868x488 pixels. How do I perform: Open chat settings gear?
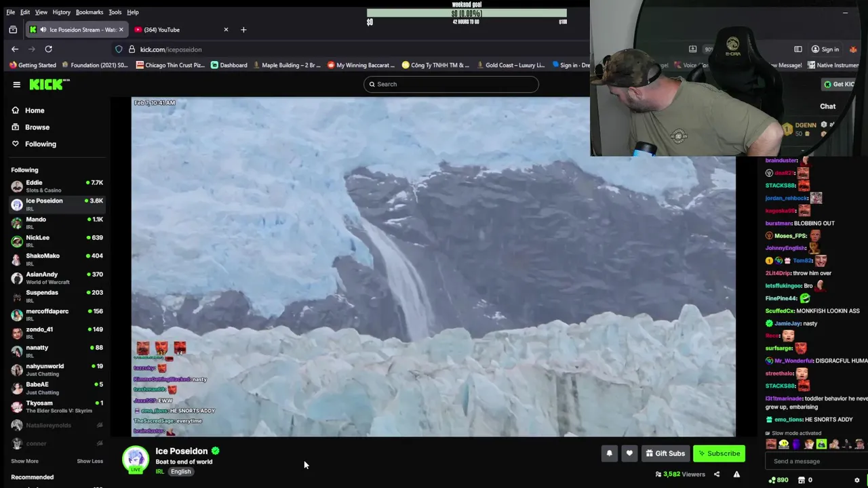[856, 480]
